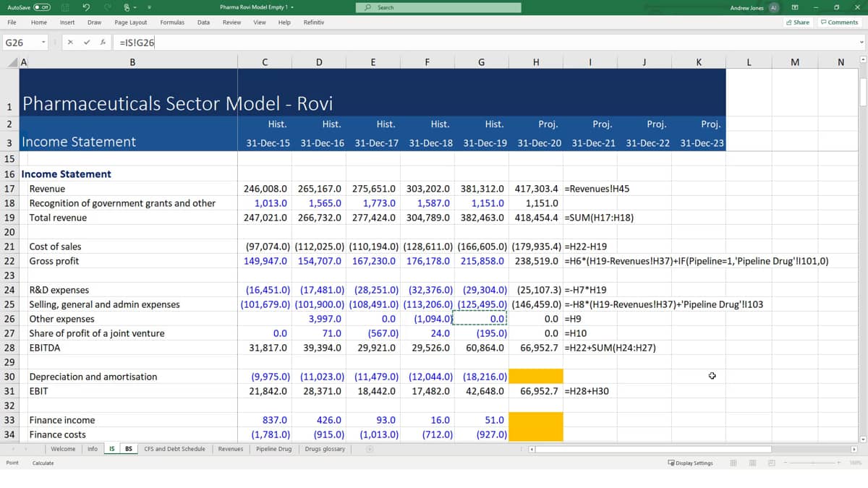This screenshot has height=488, width=868.
Task: Open the workbook title dropdown arrow
Action: (x=291, y=8)
